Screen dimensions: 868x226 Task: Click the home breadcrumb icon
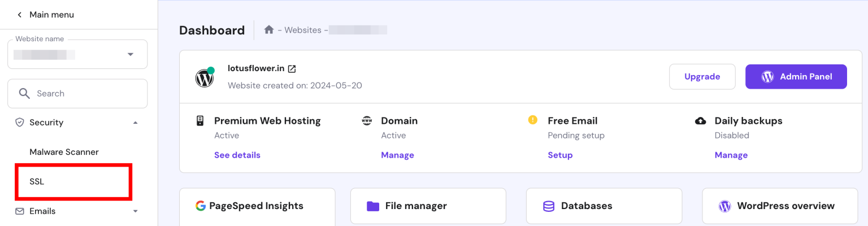[269, 30]
